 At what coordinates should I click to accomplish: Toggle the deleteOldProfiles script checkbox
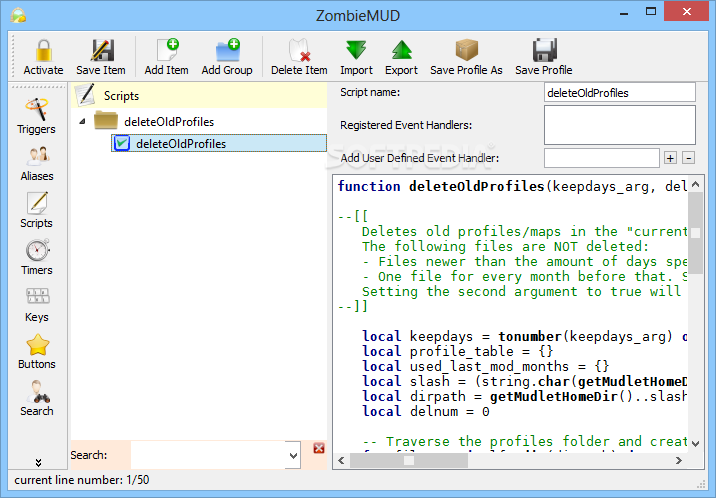coord(122,143)
